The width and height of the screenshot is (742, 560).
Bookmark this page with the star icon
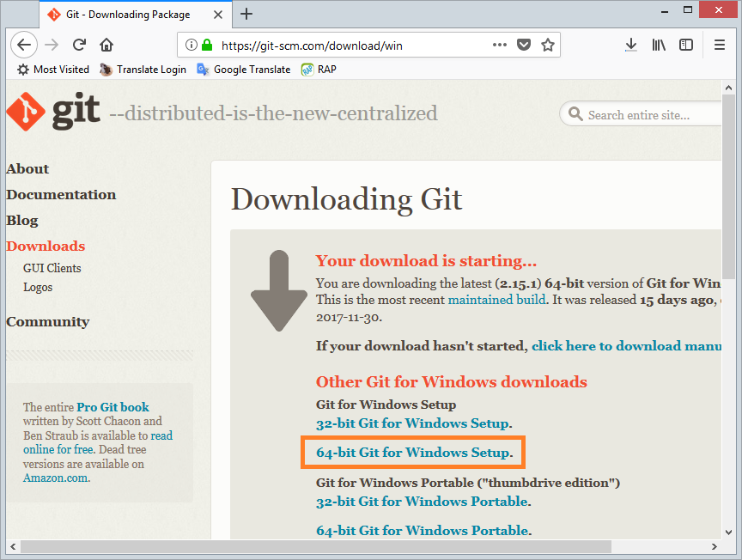coord(548,45)
